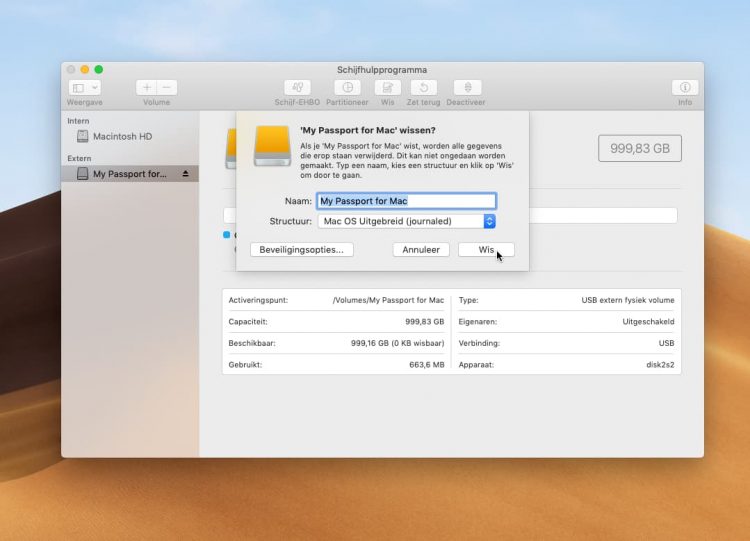
Task: Click the add volume plus button
Action: pos(146,88)
